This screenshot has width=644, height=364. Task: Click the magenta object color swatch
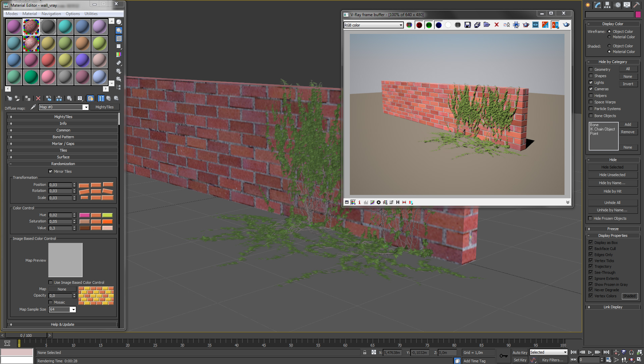[x=638, y=14]
